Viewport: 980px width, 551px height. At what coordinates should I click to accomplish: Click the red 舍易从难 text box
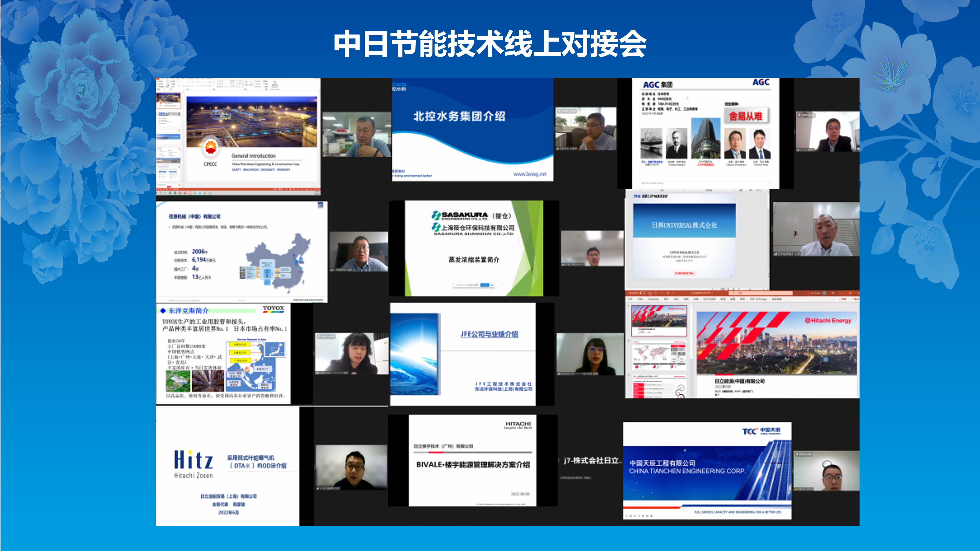[746, 116]
